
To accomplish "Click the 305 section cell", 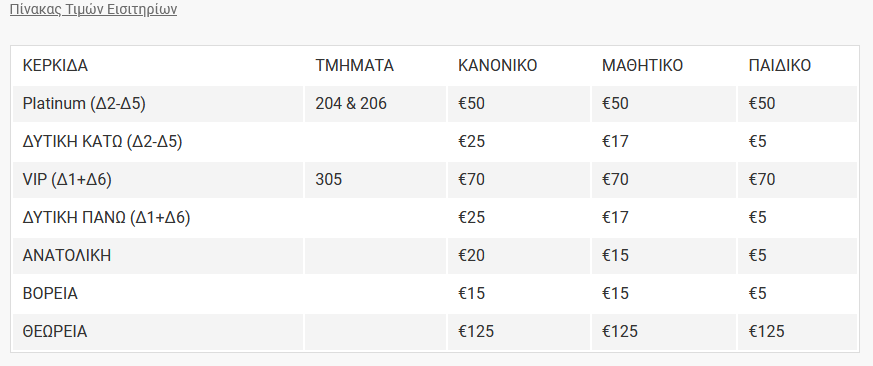I will click(328, 179).
